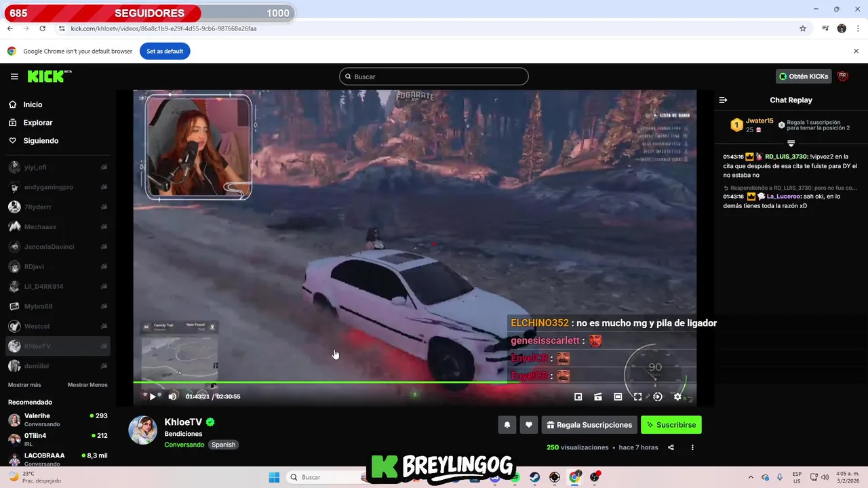This screenshot has width=868, height=488.
Task: Open the followed channel Westcol
Action: point(58,326)
